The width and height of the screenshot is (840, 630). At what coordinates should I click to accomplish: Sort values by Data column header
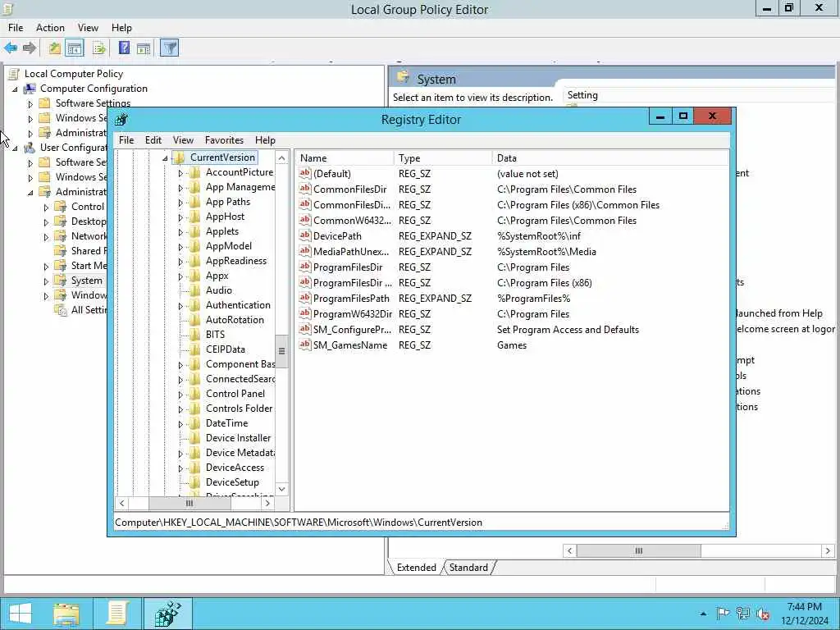pos(610,158)
